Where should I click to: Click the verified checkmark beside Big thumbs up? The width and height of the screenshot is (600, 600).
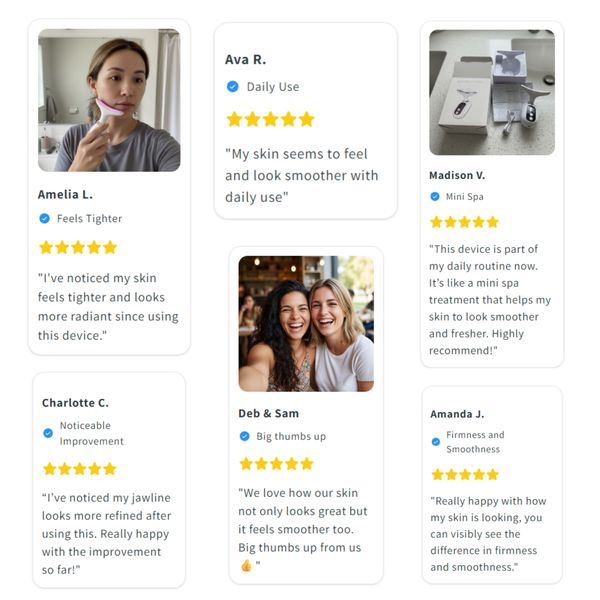pyautogui.click(x=245, y=436)
